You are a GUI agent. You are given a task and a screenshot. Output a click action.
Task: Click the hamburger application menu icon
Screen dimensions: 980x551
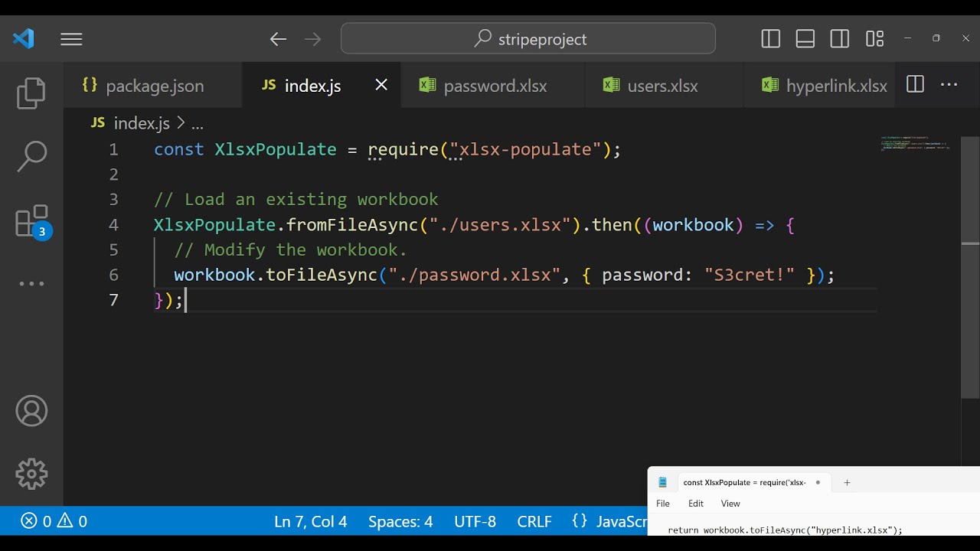71,39
